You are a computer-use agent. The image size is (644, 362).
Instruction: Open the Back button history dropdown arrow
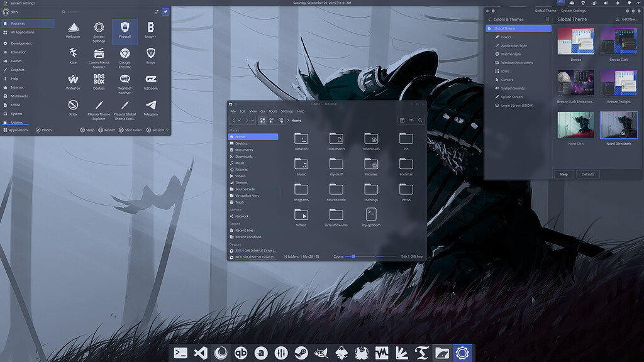[x=240, y=120]
